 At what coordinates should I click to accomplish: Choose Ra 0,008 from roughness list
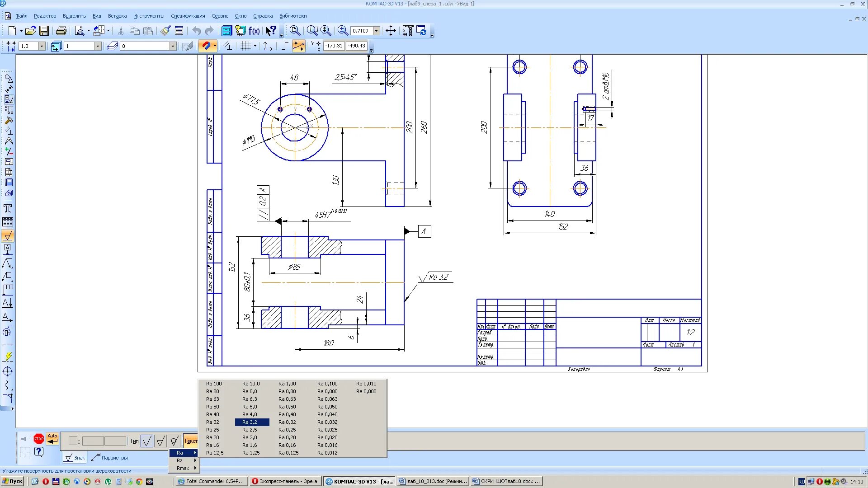tap(366, 391)
